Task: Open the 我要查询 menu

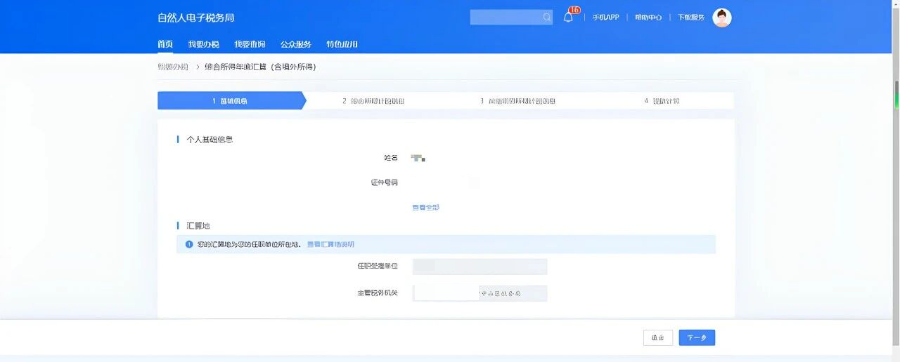Action: (250, 45)
